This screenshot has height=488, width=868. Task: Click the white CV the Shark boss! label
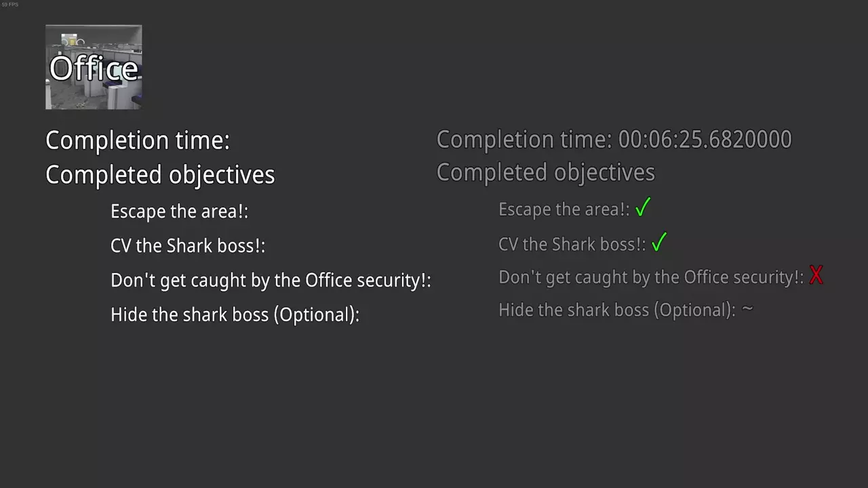point(187,246)
